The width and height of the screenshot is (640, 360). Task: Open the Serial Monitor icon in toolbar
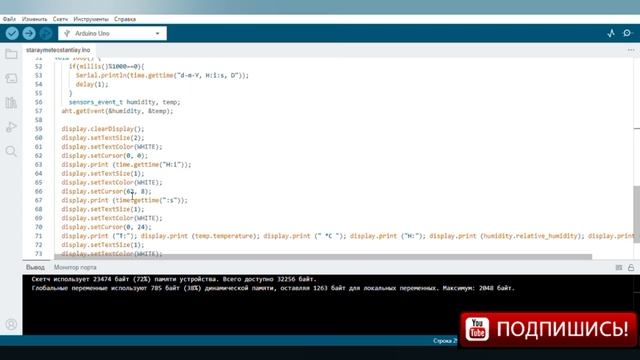pos(627,33)
